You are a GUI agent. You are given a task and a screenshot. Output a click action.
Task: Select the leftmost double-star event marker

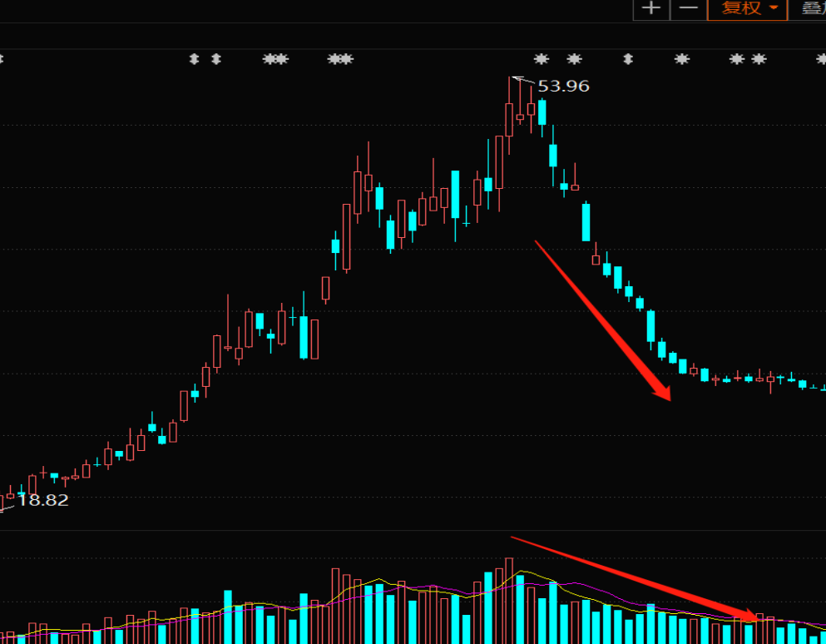(275, 59)
